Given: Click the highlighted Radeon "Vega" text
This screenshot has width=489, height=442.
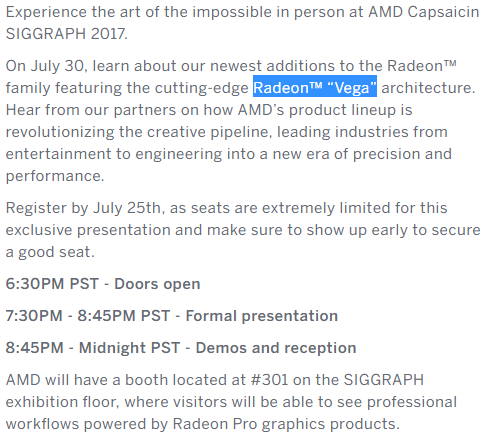Looking at the screenshot, I should 315,86.
